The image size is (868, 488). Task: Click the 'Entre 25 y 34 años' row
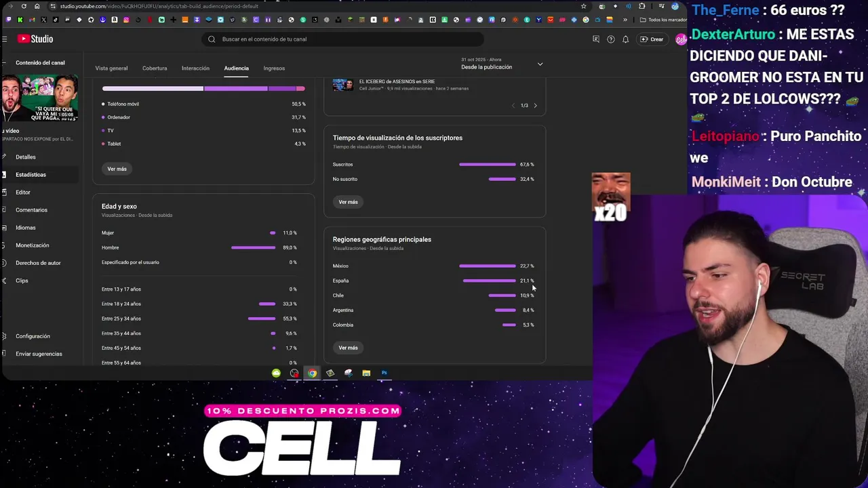(199, 319)
